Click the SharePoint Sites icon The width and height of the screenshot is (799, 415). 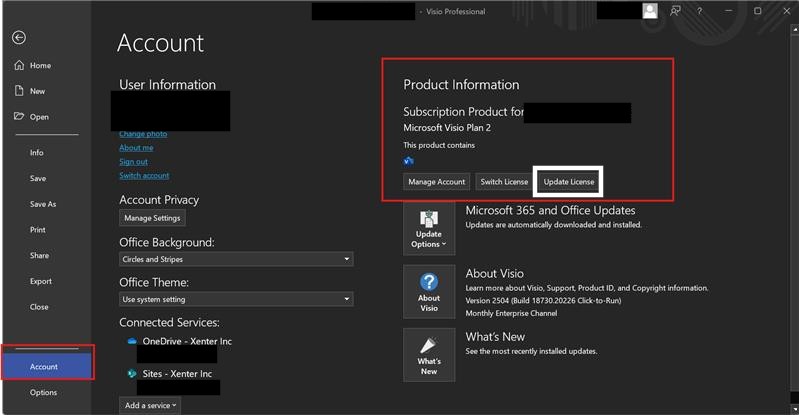click(132, 373)
